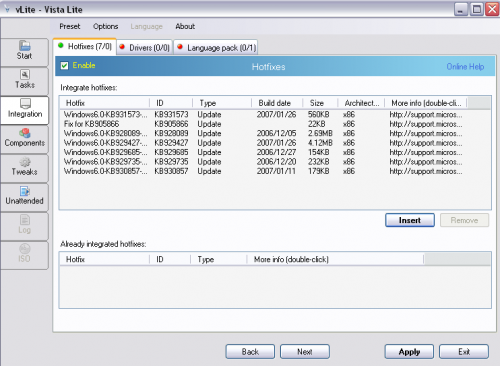The image size is (500, 366).
Task: Select the Windows6.0-KB931573 hotfix row
Action: tap(263, 114)
